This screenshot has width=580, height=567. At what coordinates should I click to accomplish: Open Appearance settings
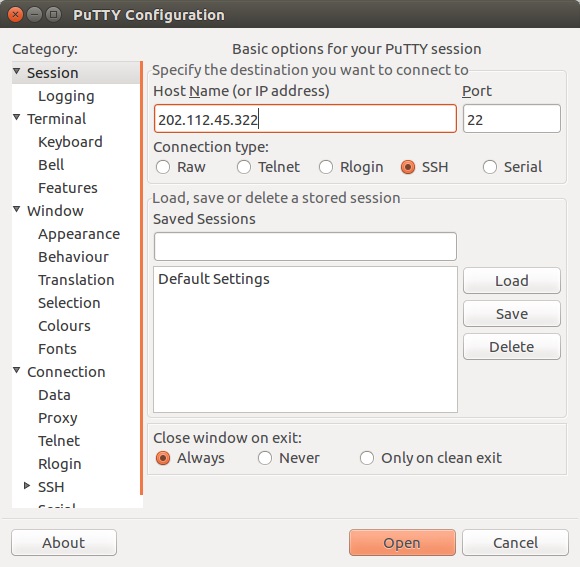(79, 234)
